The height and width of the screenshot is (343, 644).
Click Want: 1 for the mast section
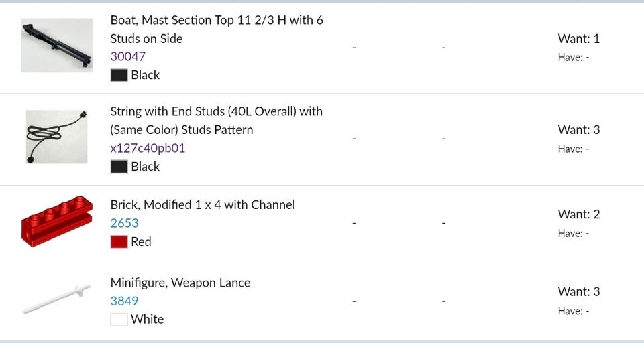pos(578,38)
